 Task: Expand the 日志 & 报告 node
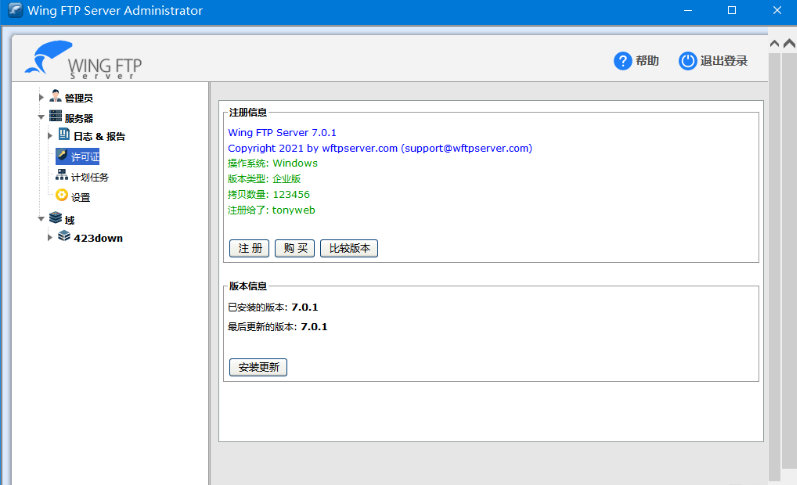click(x=50, y=136)
